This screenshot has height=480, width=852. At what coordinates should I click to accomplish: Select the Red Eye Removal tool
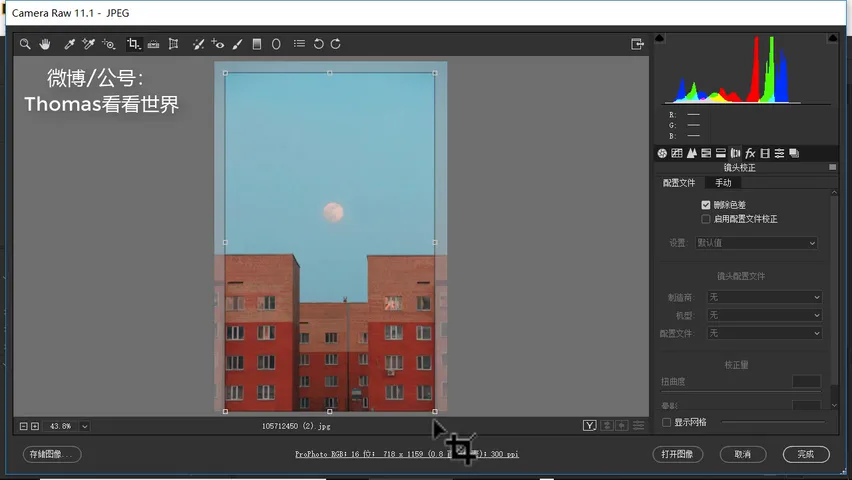[x=218, y=44]
